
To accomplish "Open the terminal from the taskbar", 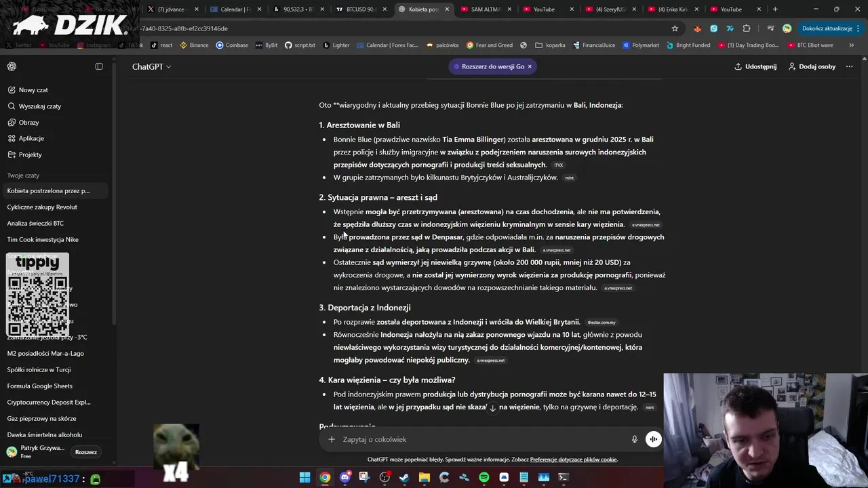I will point(563,477).
